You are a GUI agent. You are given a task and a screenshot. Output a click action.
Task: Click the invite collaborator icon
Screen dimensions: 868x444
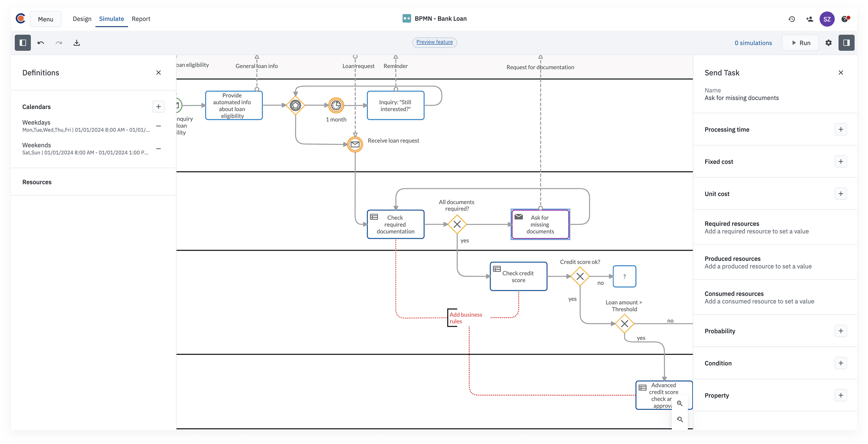(x=809, y=19)
